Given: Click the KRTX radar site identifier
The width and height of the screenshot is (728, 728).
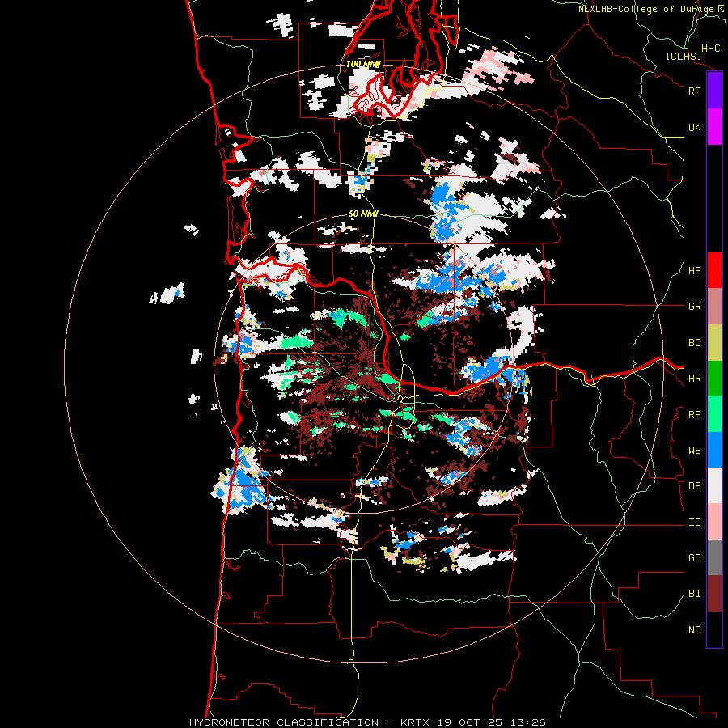Looking at the screenshot, I should click(415, 722).
